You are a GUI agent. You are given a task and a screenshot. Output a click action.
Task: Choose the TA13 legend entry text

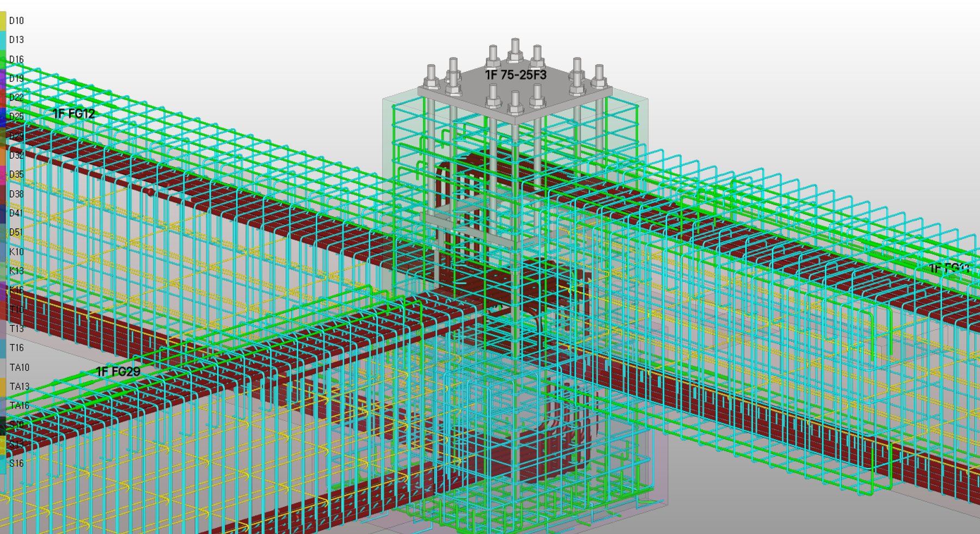(x=19, y=386)
